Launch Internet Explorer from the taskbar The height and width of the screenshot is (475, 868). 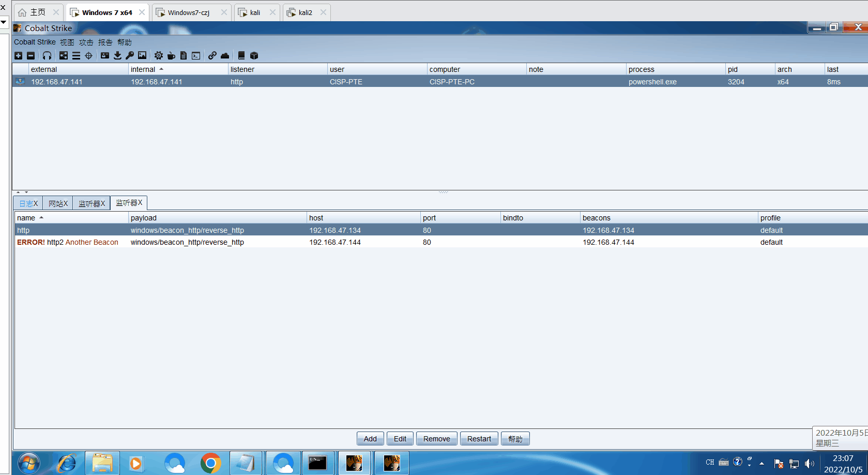click(x=67, y=463)
